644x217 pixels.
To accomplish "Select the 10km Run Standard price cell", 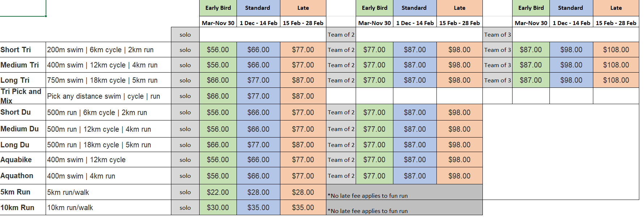I will [258, 208].
